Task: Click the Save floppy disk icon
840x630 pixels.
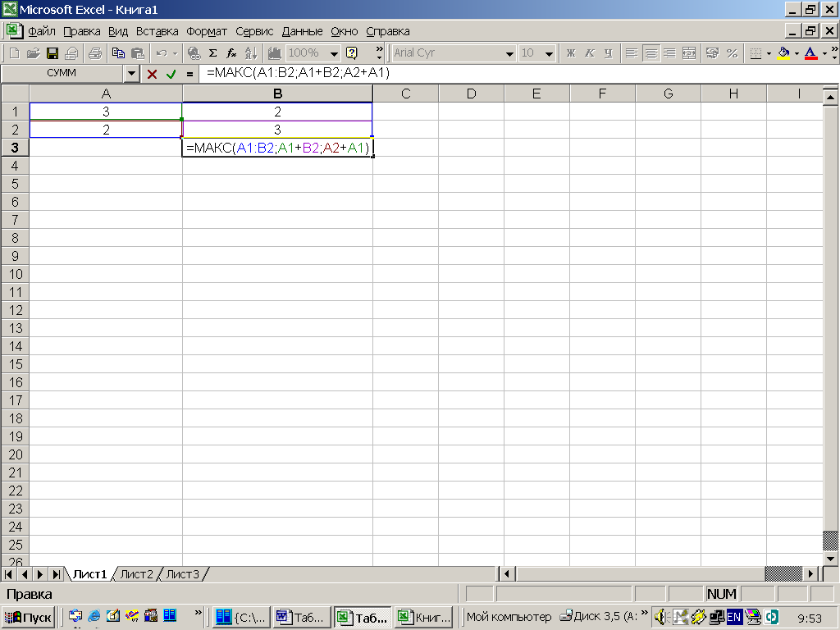Action: [x=52, y=53]
